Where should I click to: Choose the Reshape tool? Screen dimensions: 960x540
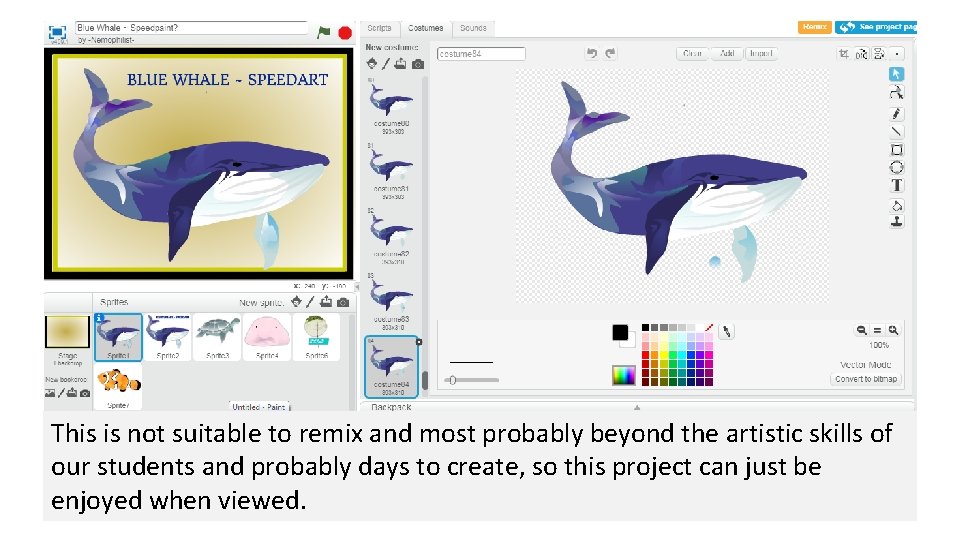896,93
